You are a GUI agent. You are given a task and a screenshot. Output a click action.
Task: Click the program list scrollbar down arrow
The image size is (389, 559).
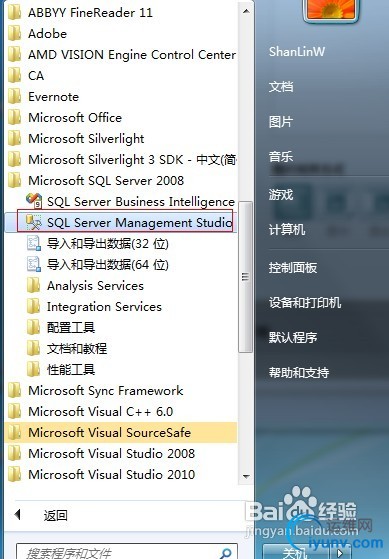point(246,476)
